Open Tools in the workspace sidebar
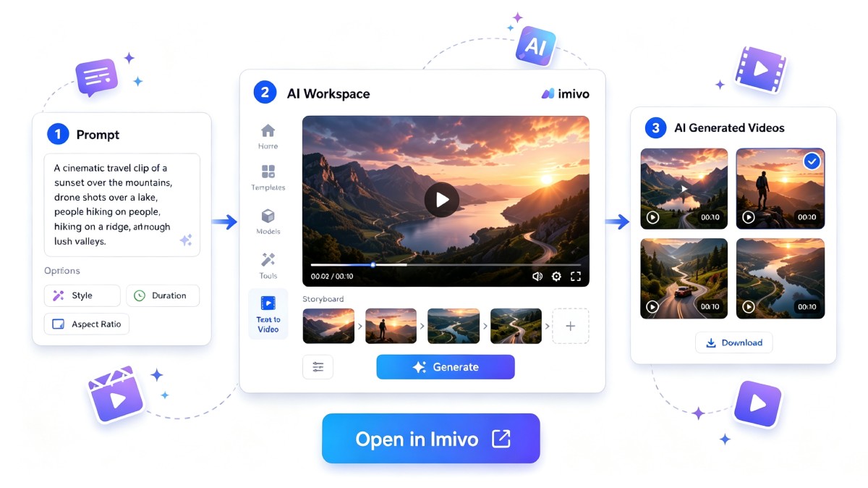The height and width of the screenshot is (488, 868). (x=268, y=266)
